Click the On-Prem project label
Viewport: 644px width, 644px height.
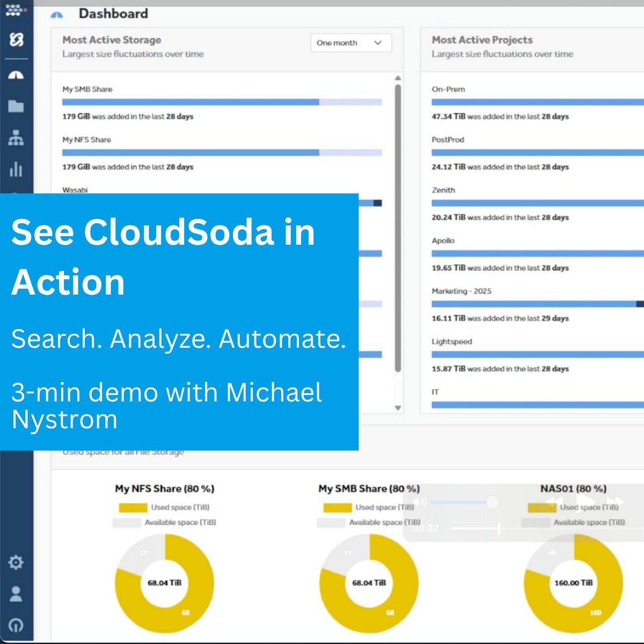(x=449, y=89)
